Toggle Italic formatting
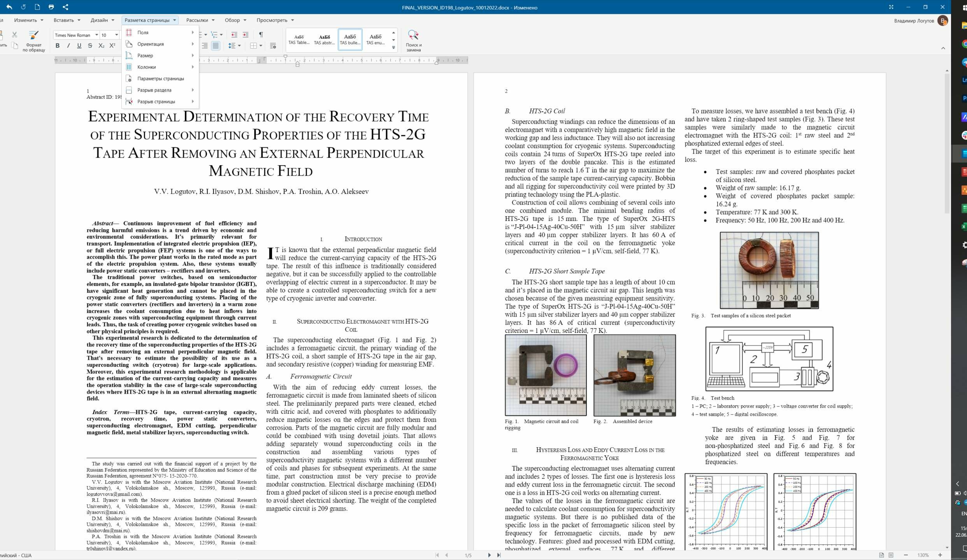Screen dimensions: 967x560 (x=68, y=45)
